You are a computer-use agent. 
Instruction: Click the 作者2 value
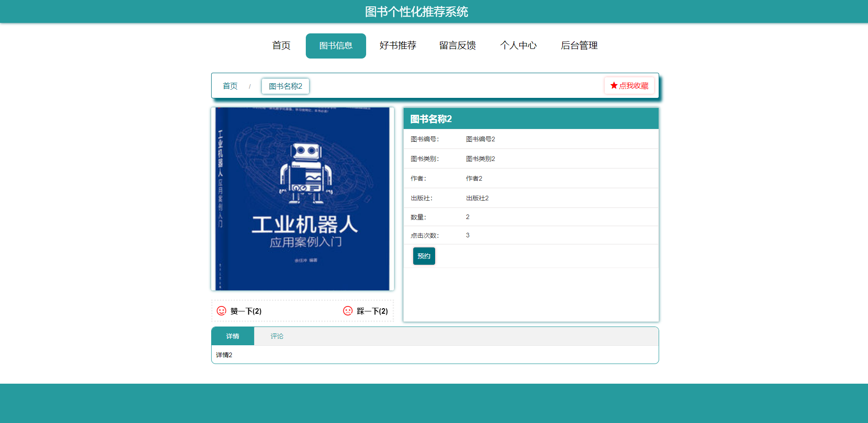(x=474, y=178)
